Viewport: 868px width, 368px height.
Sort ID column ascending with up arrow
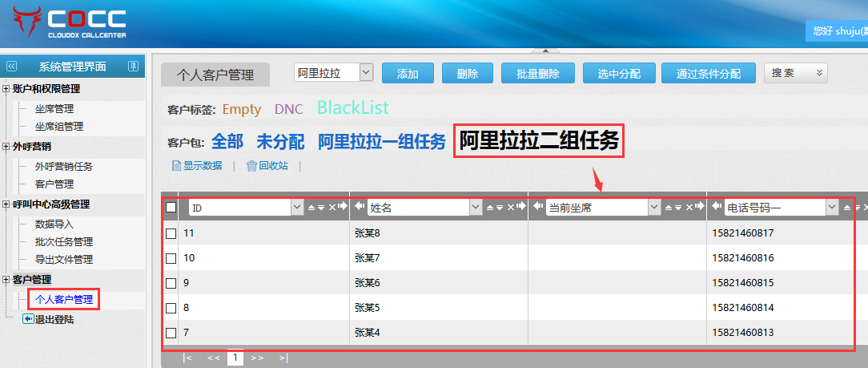pos(311,208)
